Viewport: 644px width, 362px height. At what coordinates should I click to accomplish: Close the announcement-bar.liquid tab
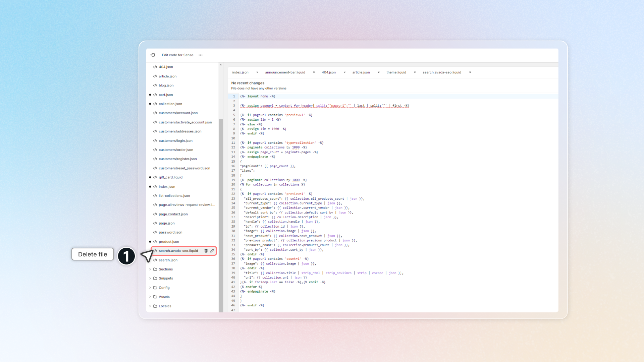point(314,72)
